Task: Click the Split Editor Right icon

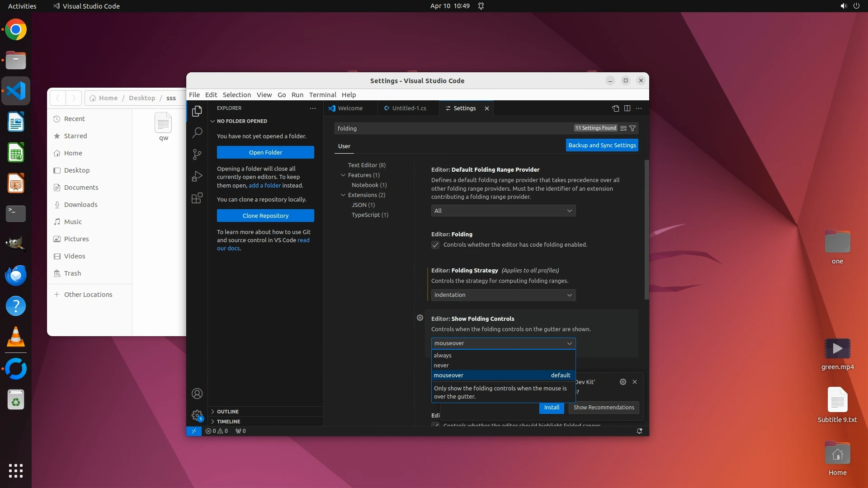Action: [627, 108]
